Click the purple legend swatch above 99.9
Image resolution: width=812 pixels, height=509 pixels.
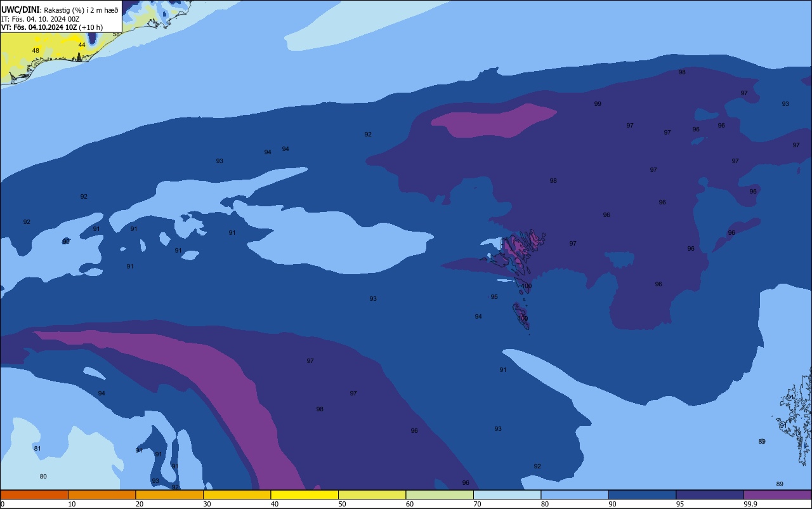[778, 494]
